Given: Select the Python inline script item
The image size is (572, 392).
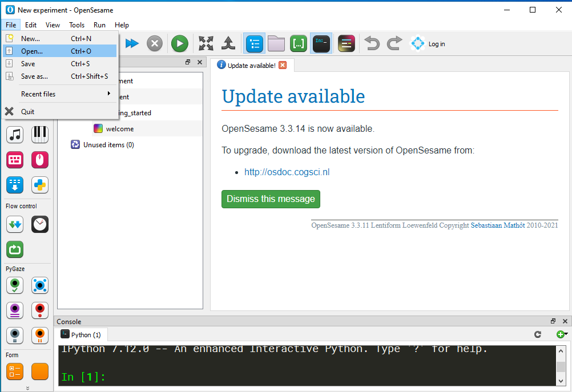Looking at the screenshot, I should click(40, 185).
